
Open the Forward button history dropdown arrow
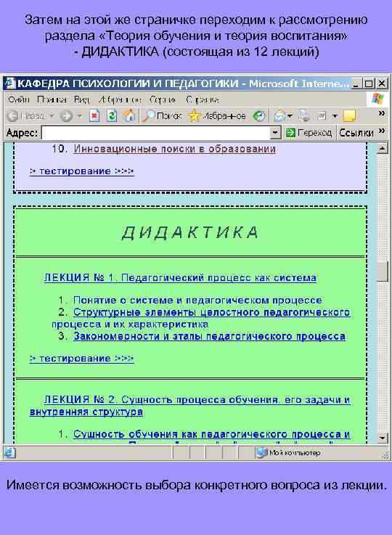tap(79, 116)
